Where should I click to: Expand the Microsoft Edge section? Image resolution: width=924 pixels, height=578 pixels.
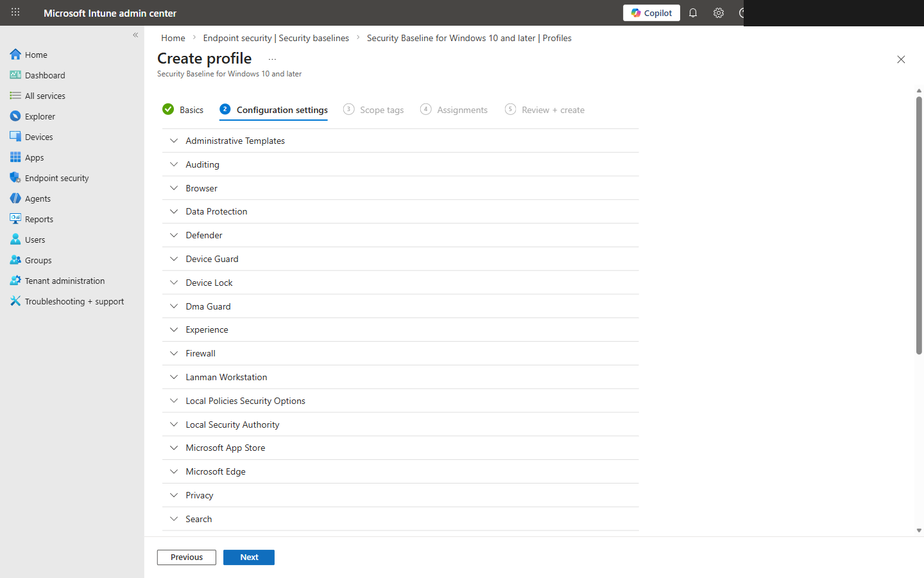coord(216,471)
